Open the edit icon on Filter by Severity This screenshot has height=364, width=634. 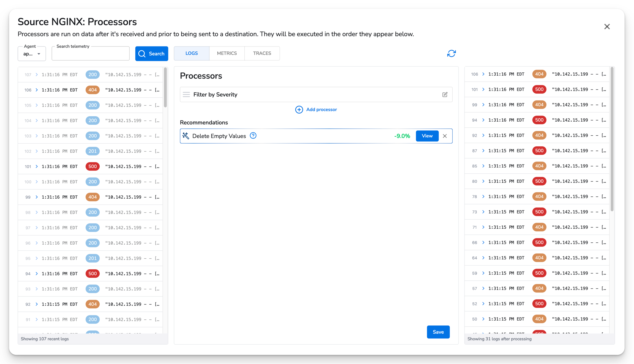point(445,94)
